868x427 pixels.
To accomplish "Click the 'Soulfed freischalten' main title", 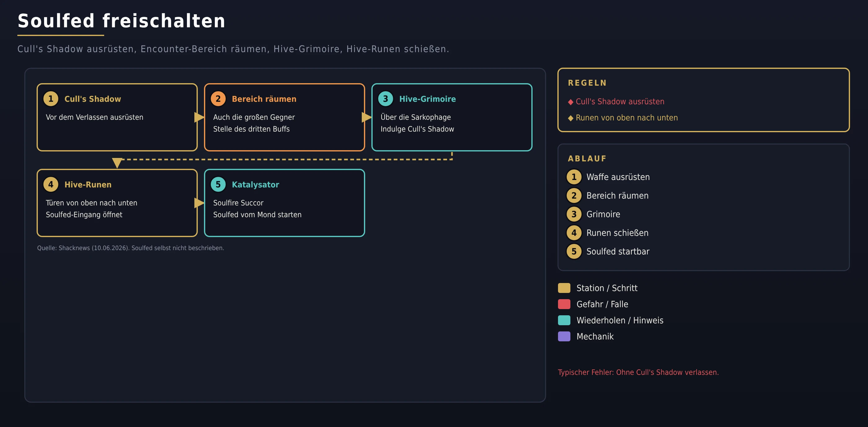I will pos(121,21).
